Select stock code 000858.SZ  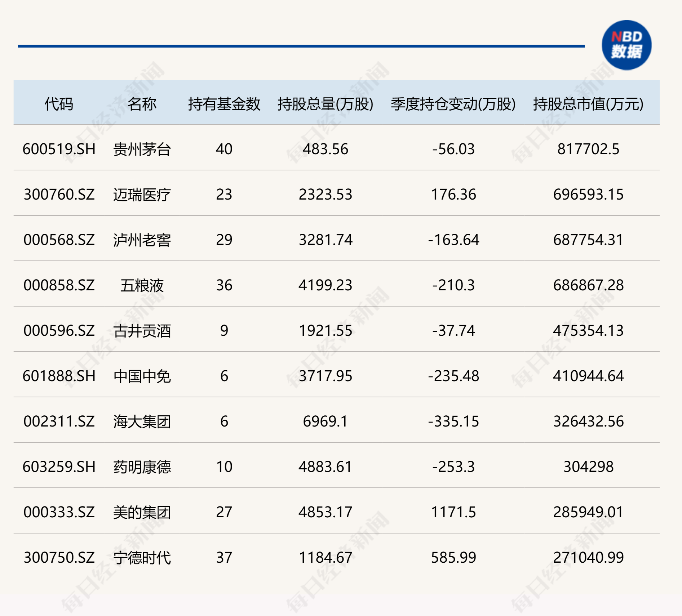(x=59, y=285)
